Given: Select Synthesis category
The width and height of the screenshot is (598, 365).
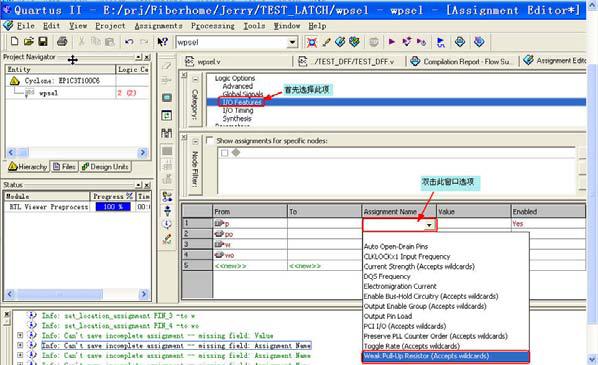Looking at the screenshot, I should (237, 119).
